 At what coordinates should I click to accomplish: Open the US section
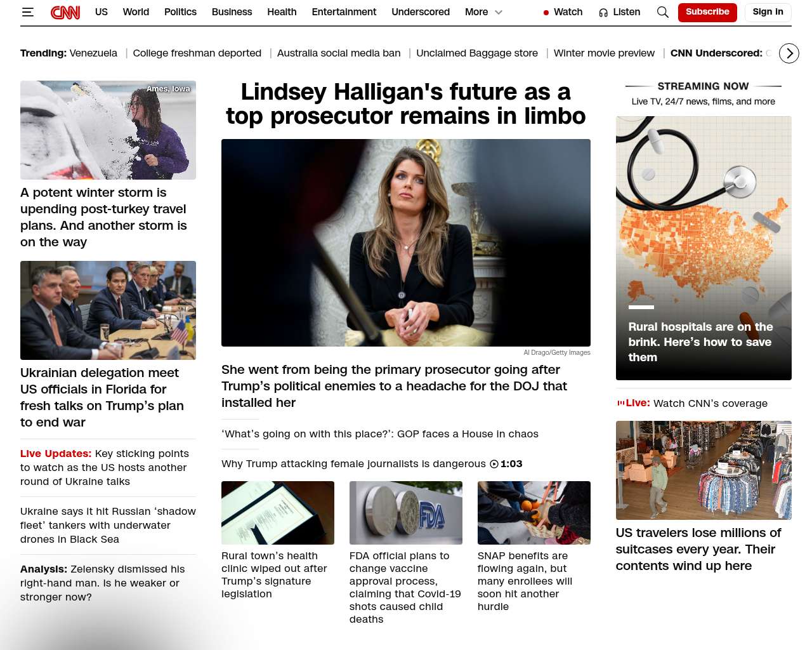click(101, 12)
